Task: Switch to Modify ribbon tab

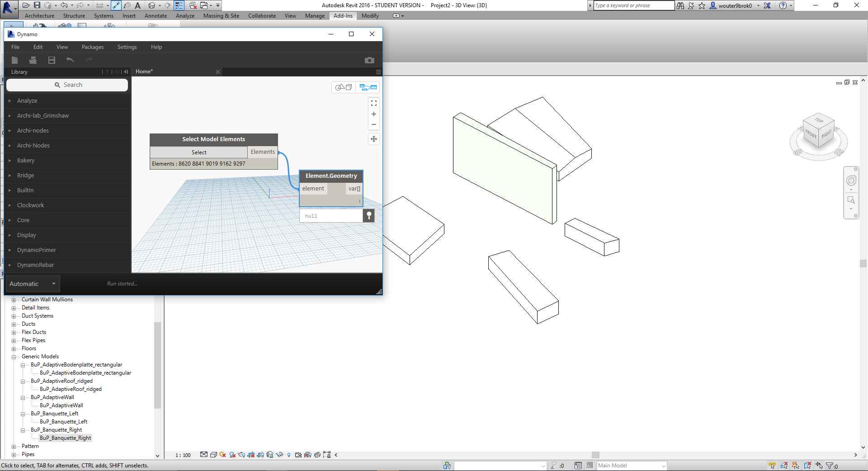Action: click(370, 16)
